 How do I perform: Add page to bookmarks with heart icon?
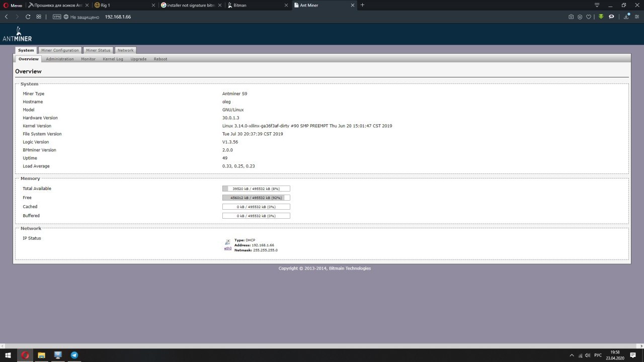589,17
